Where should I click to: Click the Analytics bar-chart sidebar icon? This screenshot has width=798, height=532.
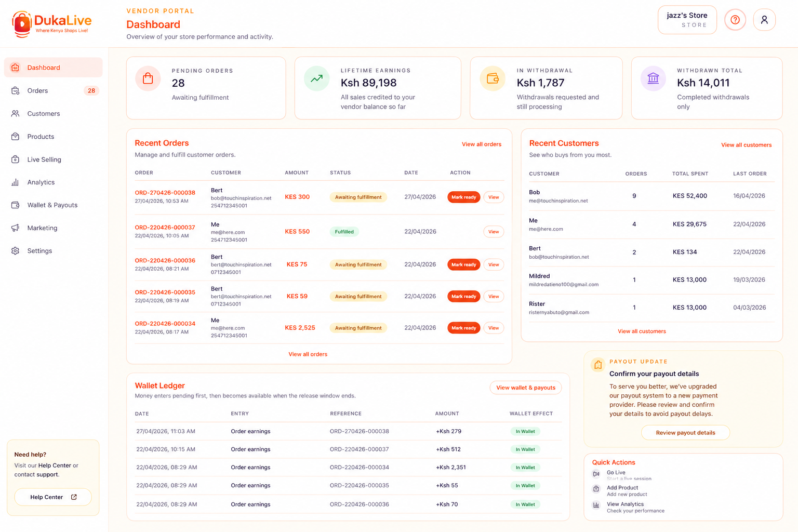pos(16,182)
